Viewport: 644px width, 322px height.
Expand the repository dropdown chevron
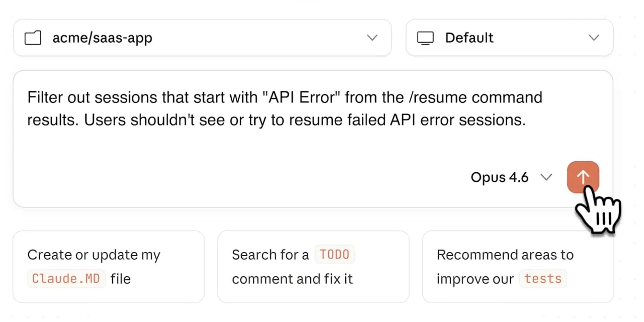tap(372, 38)
